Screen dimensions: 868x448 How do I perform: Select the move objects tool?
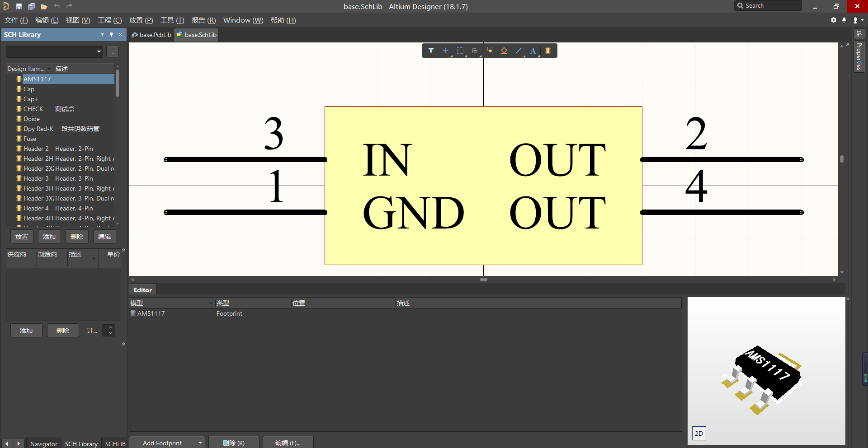(x=445, y=51)
